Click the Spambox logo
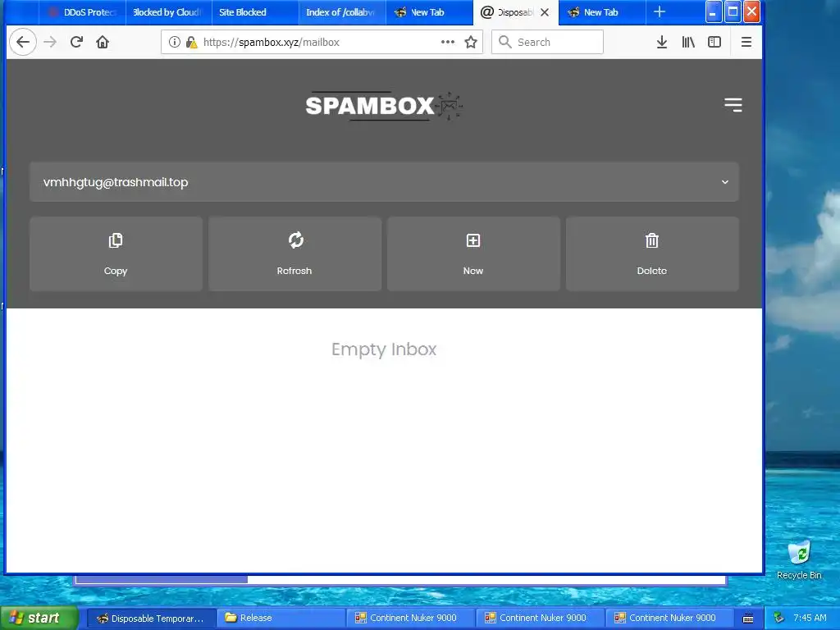This screenshot has width=840, height=630. (x=384, y=106)
